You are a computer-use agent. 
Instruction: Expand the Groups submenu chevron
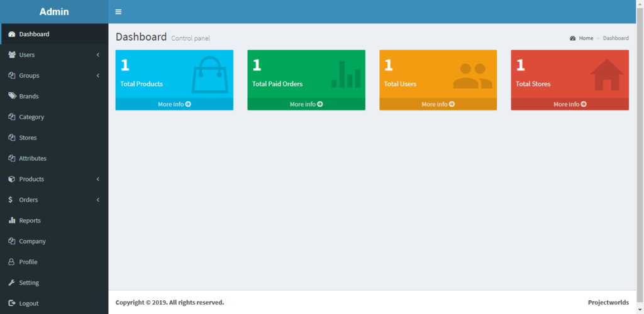click(98, 75)
